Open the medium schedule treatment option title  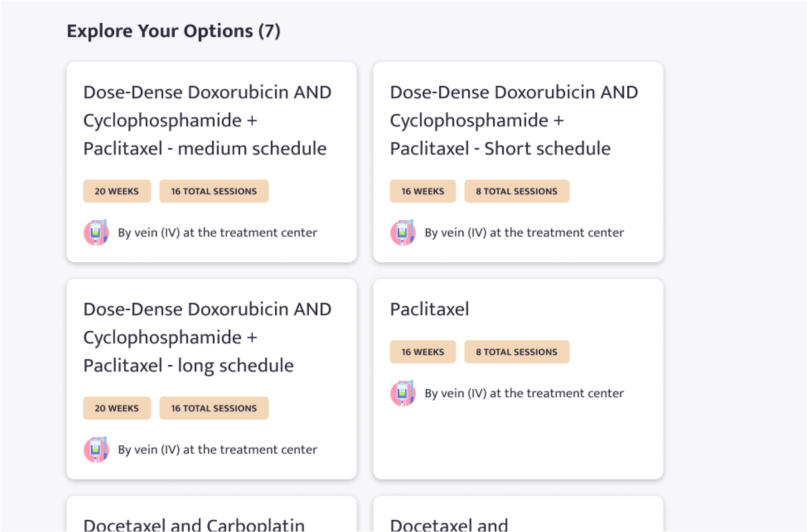point(207,121)
